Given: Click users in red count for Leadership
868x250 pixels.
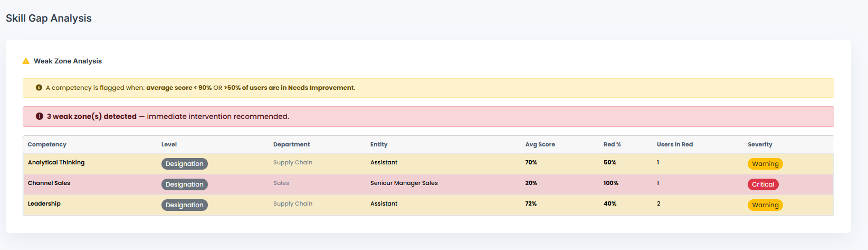Looking at the screenshot, I should (x=659, y=203).
